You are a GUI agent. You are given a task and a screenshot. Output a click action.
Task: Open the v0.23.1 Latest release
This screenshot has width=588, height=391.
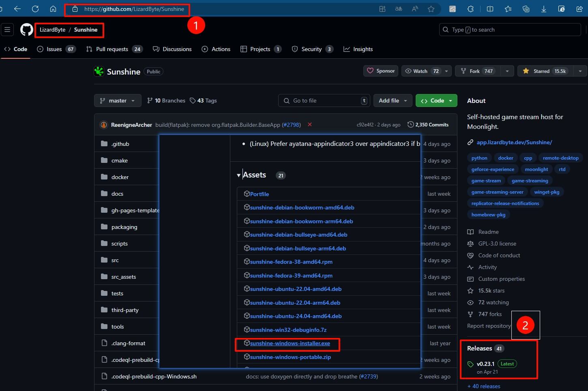496,364
